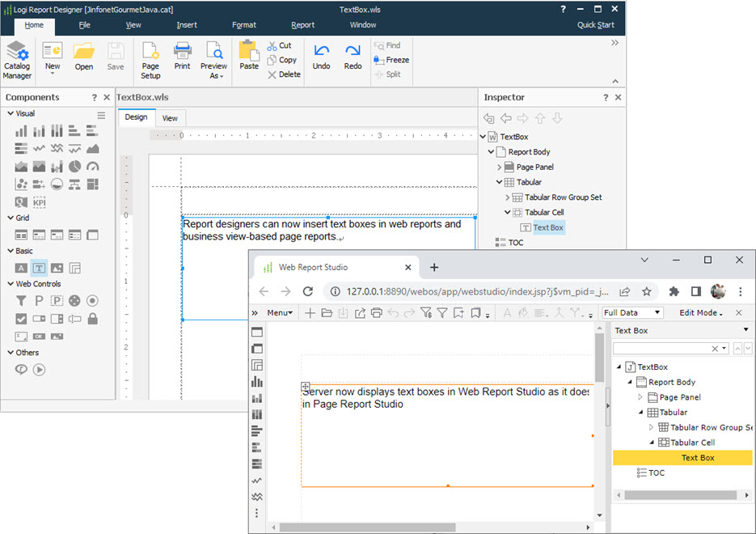Open the Format ribbon tab
756x534 pixels.
click(244, 25)
